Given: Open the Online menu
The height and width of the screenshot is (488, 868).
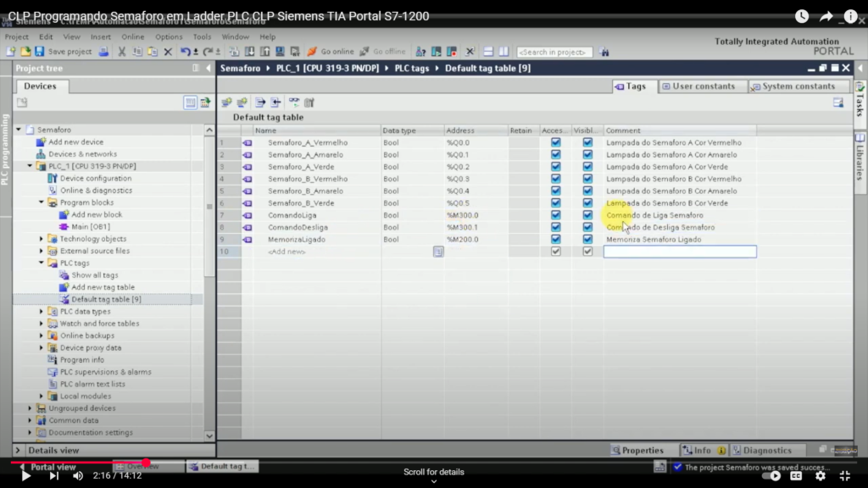Looking at the screenshot, I should pos(133,36).
